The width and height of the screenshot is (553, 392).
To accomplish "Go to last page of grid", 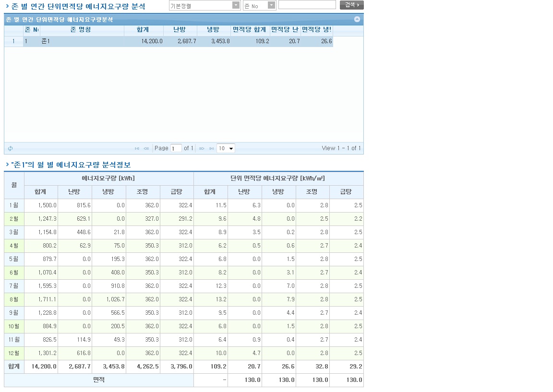I will pos(211,149).
